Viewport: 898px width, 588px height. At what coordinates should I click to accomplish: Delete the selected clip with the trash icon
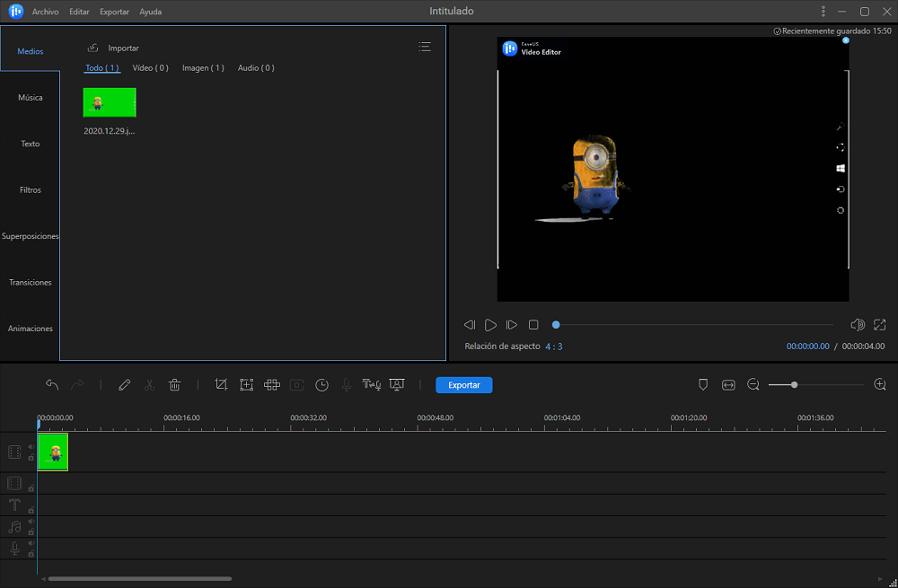tap(175, 385)
